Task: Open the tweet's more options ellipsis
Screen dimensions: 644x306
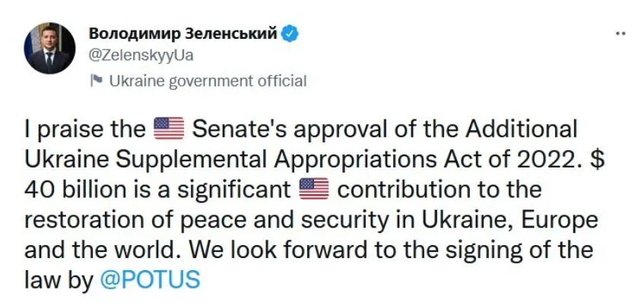Action: click(x=621, y=34)
